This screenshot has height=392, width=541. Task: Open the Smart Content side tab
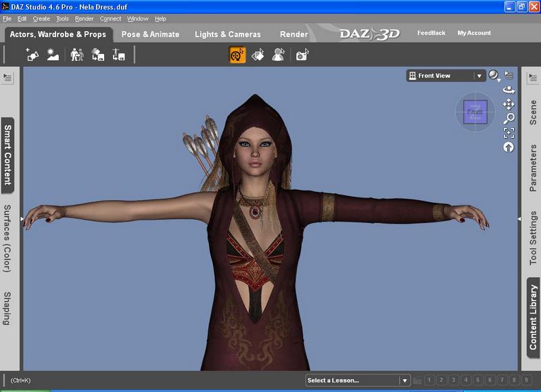point(7,155)
